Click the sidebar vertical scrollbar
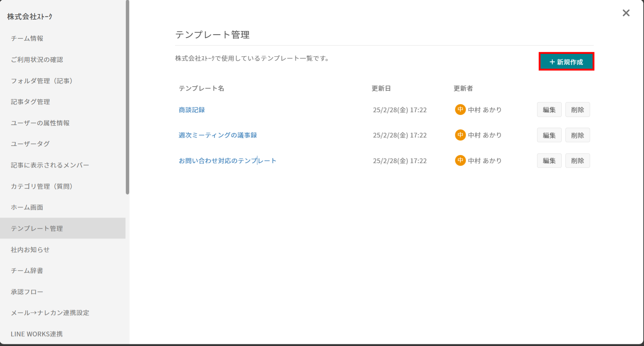Image resolution: width=644 pixels, height=346 pixels. (x=127, y=98)
